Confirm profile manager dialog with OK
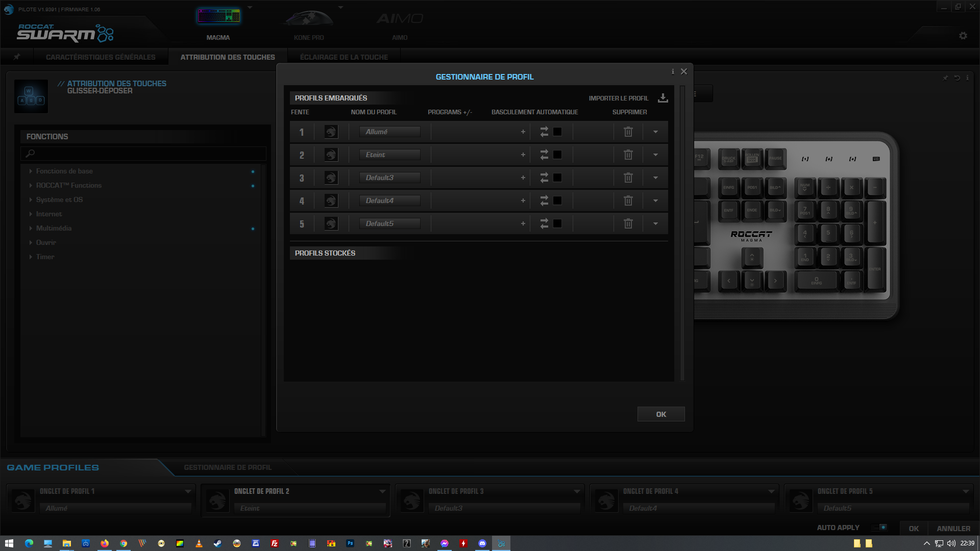Screen dimensions: 980x551 click(x=661, y=414)
